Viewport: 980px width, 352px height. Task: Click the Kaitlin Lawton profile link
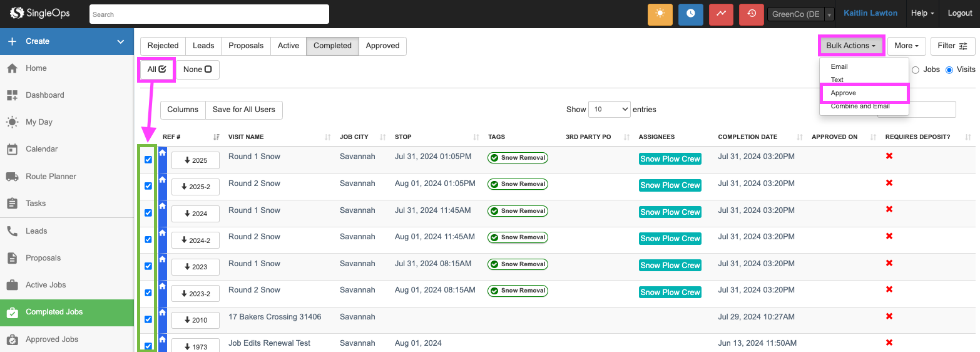[x=870, y=13]
